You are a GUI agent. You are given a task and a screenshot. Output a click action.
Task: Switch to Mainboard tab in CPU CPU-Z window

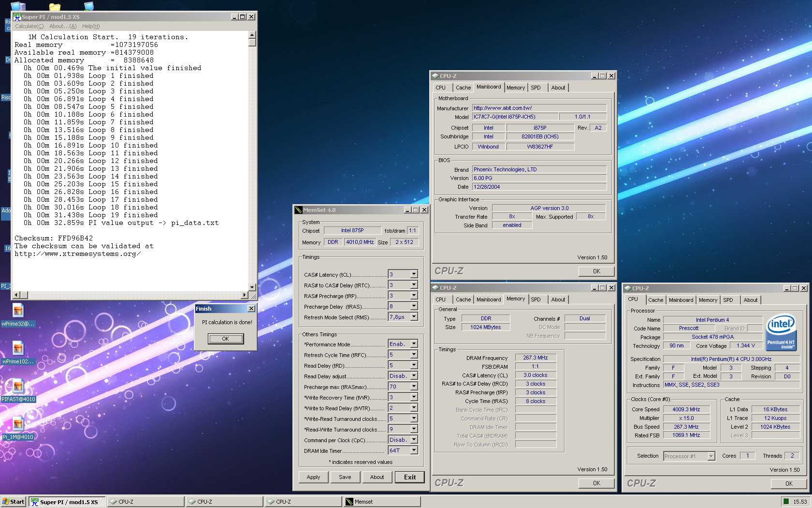(x=681, y=300)
